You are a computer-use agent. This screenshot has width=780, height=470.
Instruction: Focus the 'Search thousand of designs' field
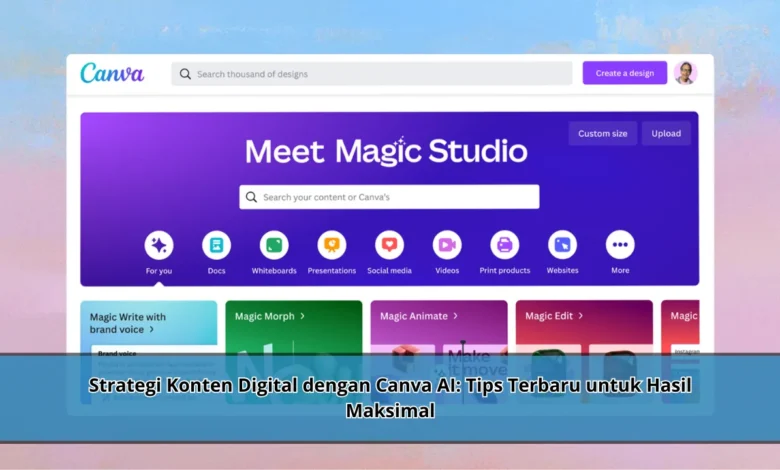point(372,74)
